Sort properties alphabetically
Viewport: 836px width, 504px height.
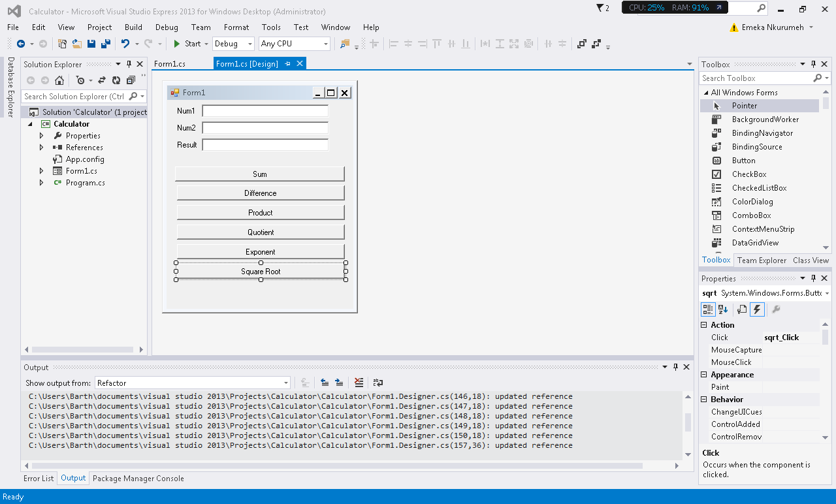pos(723,309)
